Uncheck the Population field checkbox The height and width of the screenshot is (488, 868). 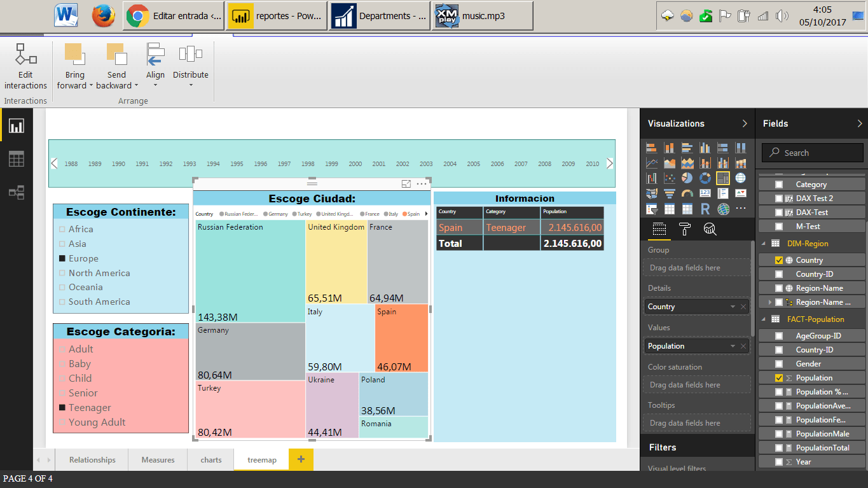[779, 378]
